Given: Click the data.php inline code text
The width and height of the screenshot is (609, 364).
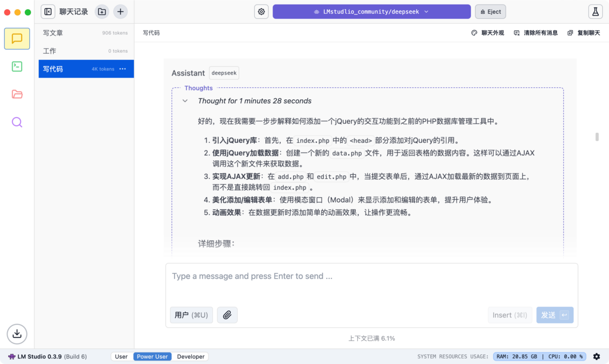Looking at the screenshot, I should tap(347, 153).
